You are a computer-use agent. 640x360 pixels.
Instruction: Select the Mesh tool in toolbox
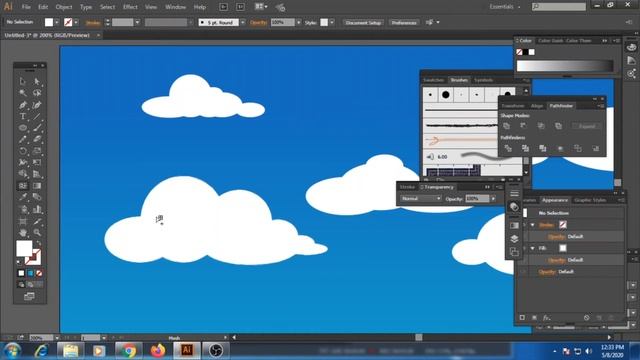tap(22, 186)
